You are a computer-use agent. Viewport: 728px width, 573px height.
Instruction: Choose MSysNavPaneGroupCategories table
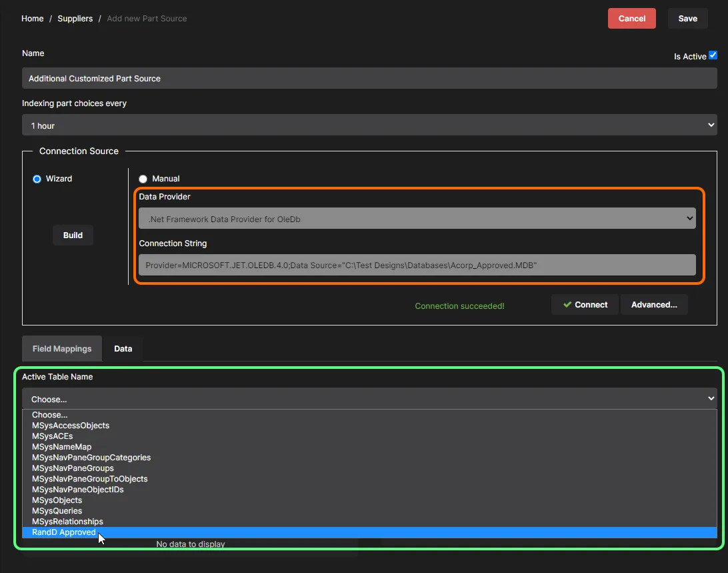(x=369, y=458)
